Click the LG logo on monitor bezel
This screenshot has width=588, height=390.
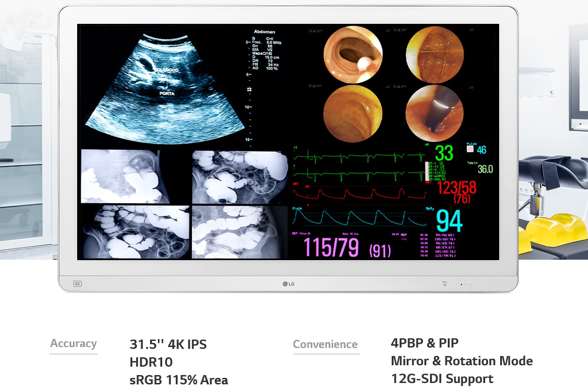[288, 284]
